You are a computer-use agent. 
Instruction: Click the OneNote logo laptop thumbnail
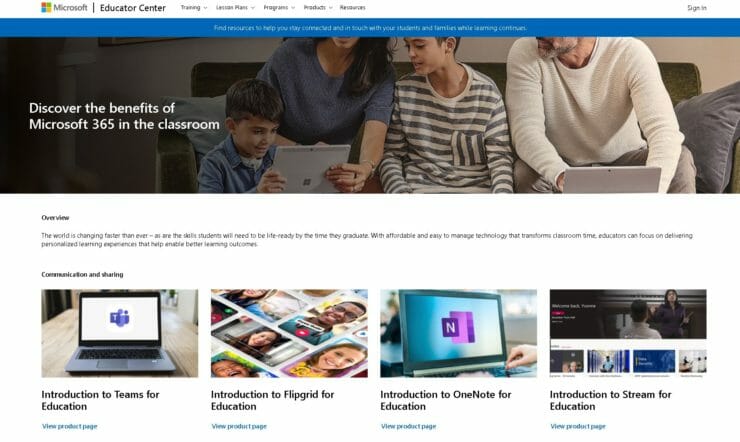coord(459,333)
